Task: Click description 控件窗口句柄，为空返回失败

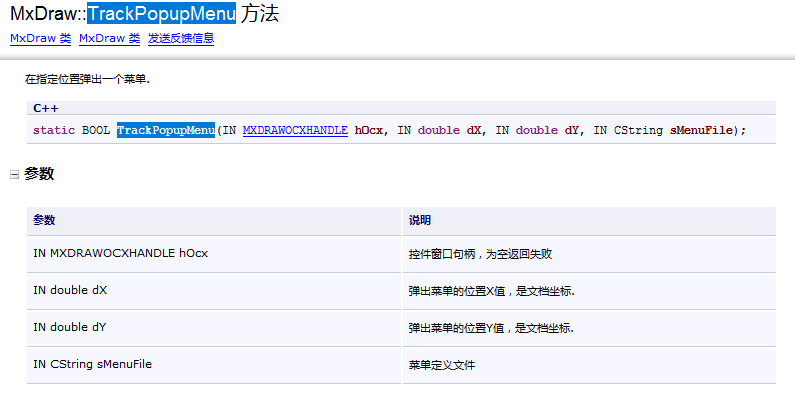Action: coord(480,255)
